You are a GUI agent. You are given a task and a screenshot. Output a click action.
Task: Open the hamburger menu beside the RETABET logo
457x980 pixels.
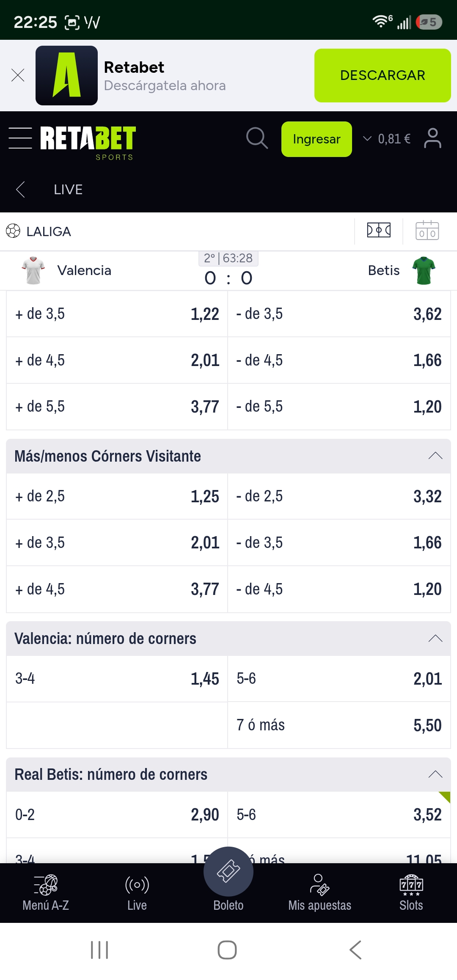20,138
